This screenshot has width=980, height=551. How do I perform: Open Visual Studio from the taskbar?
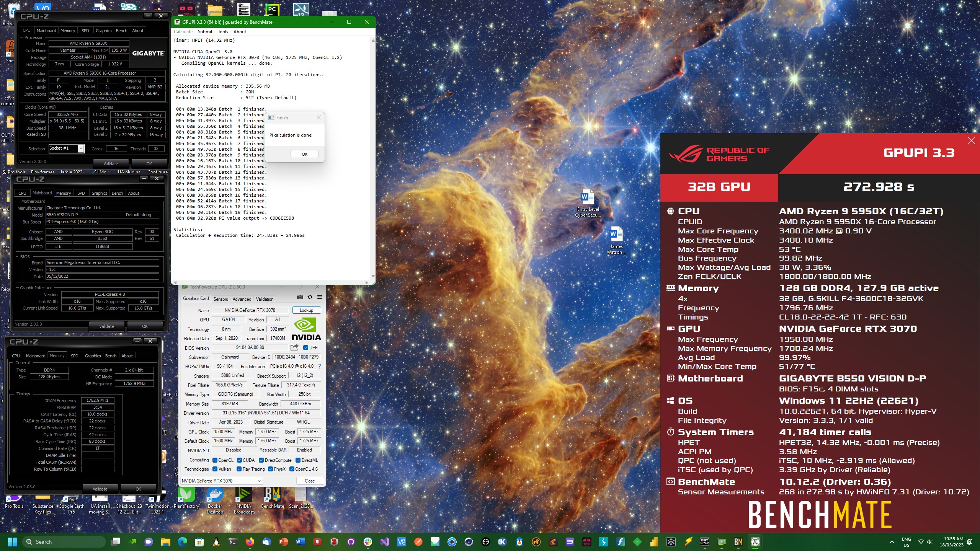click(x=385, y=542)
